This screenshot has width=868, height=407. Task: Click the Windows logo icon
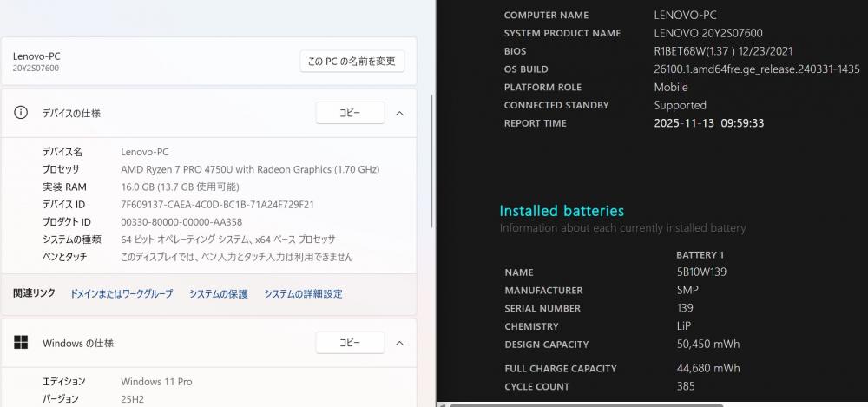[21, 343]
